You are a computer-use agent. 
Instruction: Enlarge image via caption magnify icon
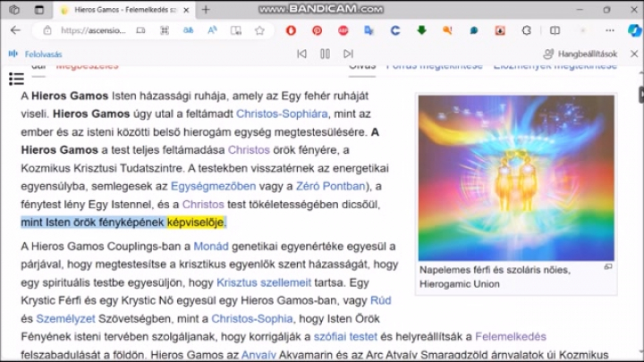click(x=608, y=266)
